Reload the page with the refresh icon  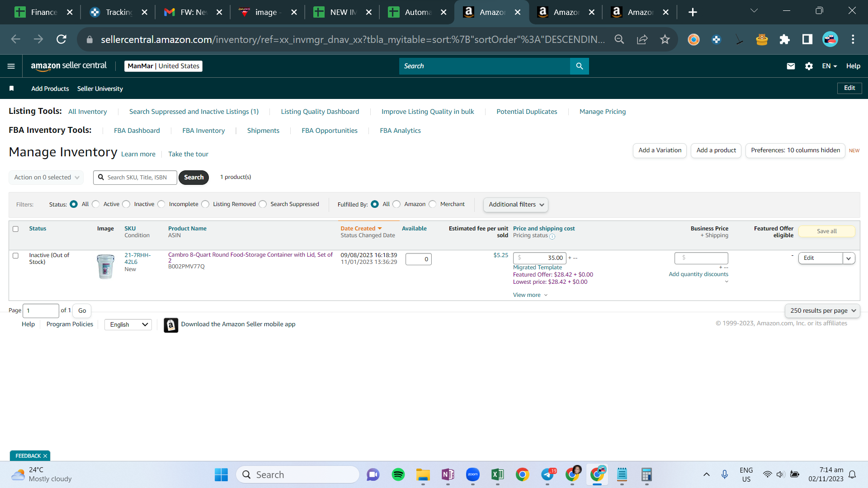click(x=61, y=39)
